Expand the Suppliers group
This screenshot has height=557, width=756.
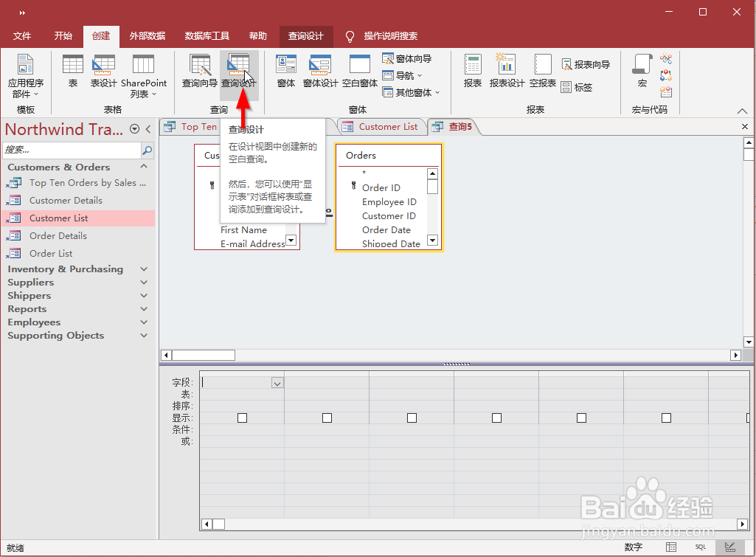click(x=144, y=282)
